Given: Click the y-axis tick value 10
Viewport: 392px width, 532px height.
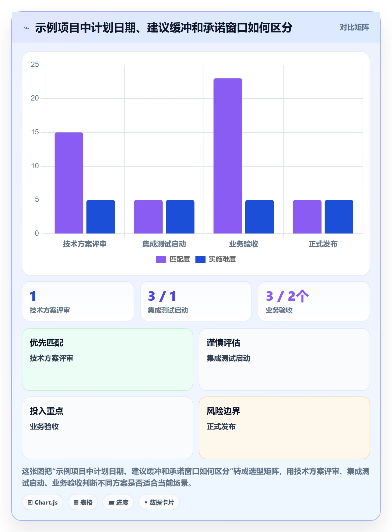Looking at the screenshot, I should coord(35,166).
